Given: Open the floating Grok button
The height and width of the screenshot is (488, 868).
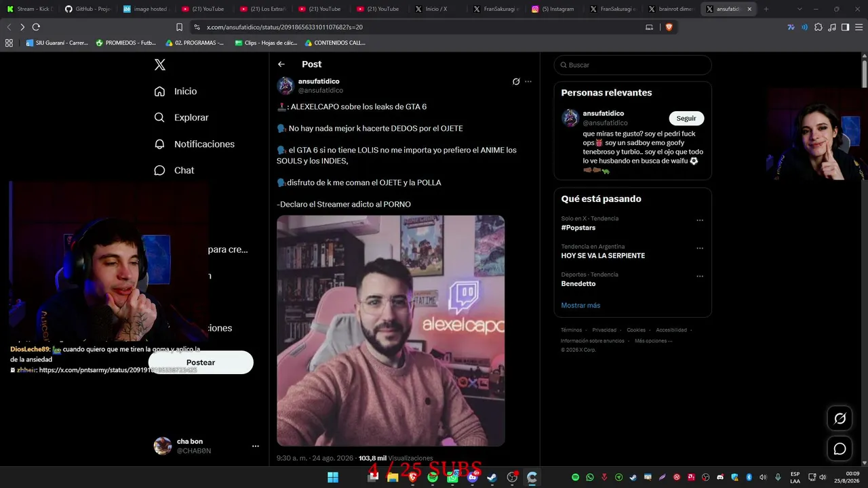Looking at the screenshot, I should tap(840, 419).
